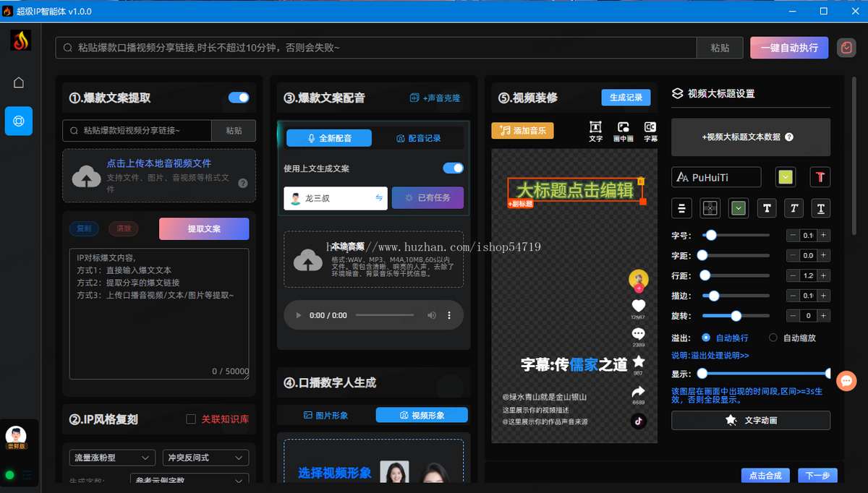Open the audio player three-dot menu

coord(449,315)
